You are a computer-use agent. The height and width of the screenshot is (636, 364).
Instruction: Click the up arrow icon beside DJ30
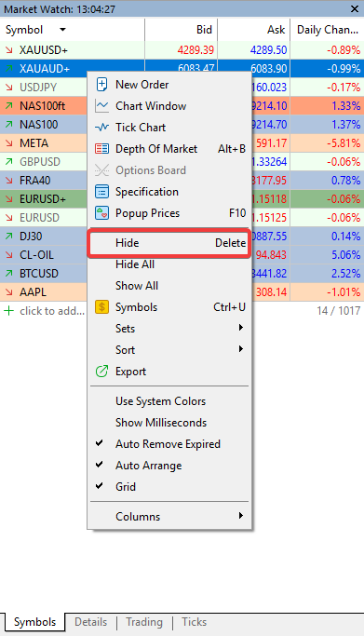9,237
